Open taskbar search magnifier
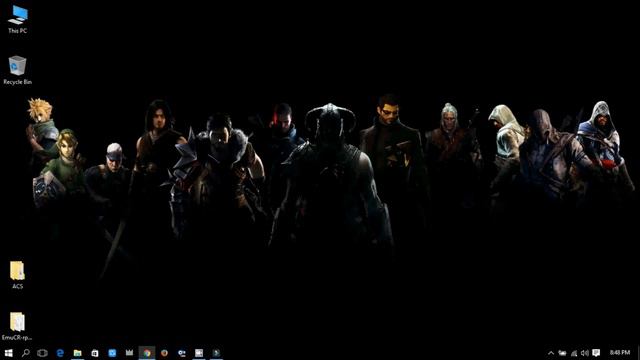Image resolution: width=640 pixels, height=360 pixels. 26,353
